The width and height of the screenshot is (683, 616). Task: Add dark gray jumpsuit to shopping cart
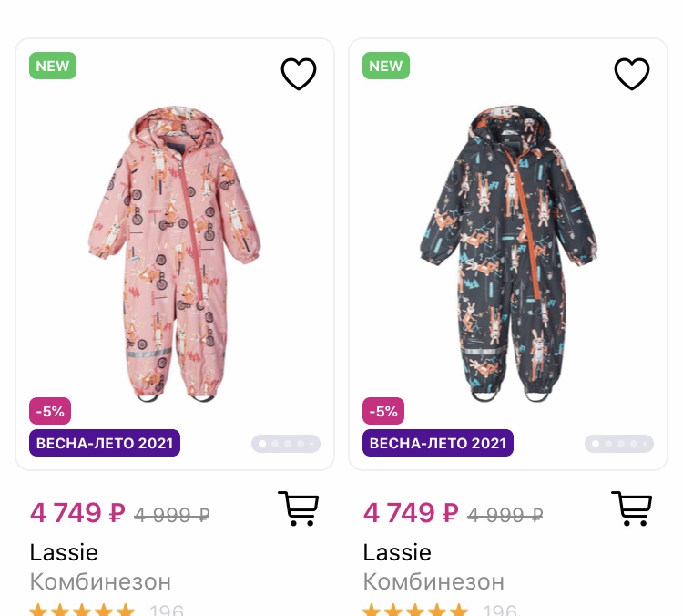(631, 508)
